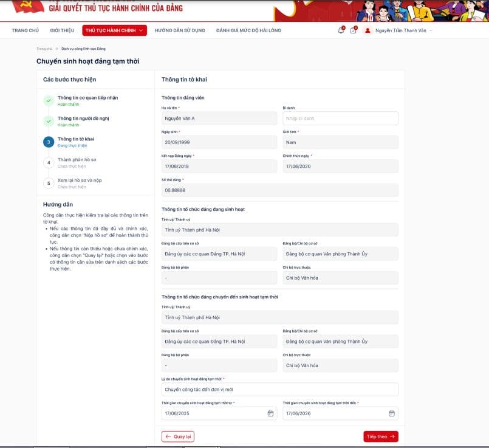Click the Số thẻ đảng field 06.88888

(280, 190)
